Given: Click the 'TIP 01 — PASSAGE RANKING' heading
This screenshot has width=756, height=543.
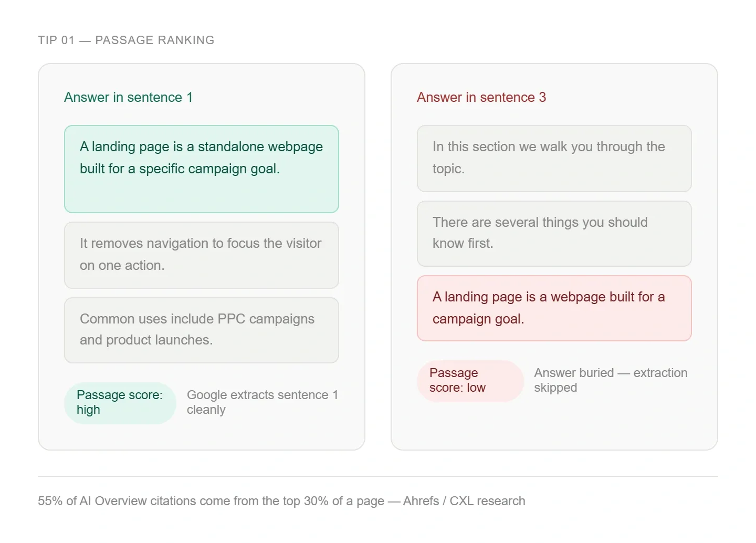Looking at the screenshot, I should click(126, 40).
